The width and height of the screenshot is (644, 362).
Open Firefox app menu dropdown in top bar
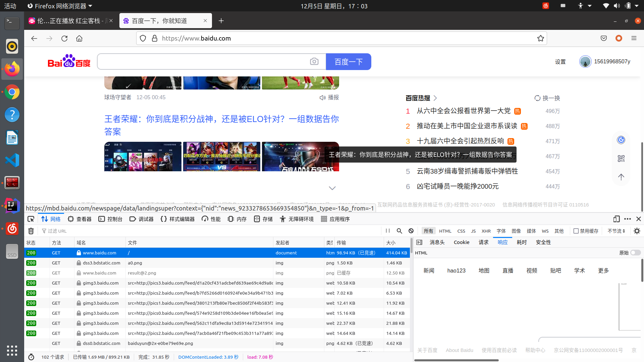click(60, 6)
